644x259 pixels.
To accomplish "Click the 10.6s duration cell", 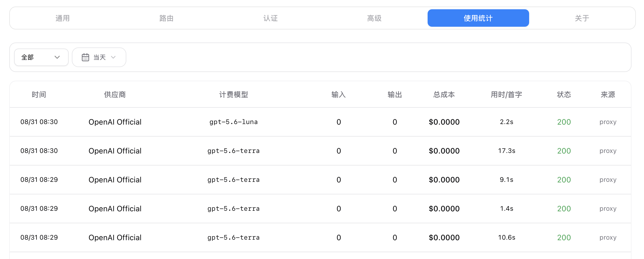I will point(507,237).
